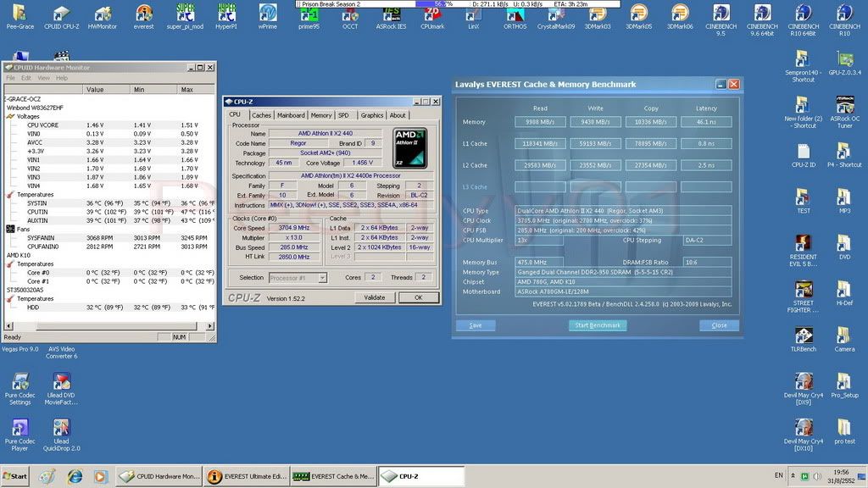
Task: Click the EN language indicator in the tray
Action: click(x=778, y=475)
